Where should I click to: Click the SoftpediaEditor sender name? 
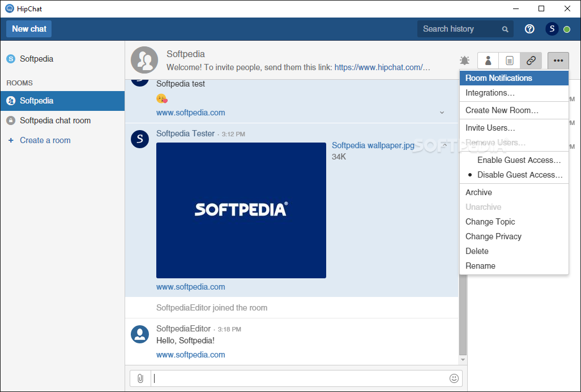tap(183, 329)
